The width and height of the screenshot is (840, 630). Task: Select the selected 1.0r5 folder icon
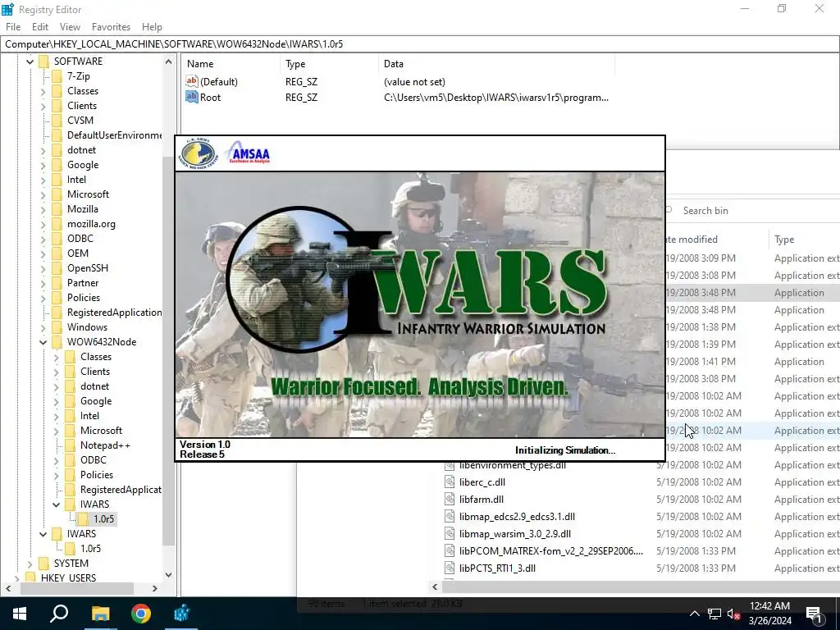83,519
